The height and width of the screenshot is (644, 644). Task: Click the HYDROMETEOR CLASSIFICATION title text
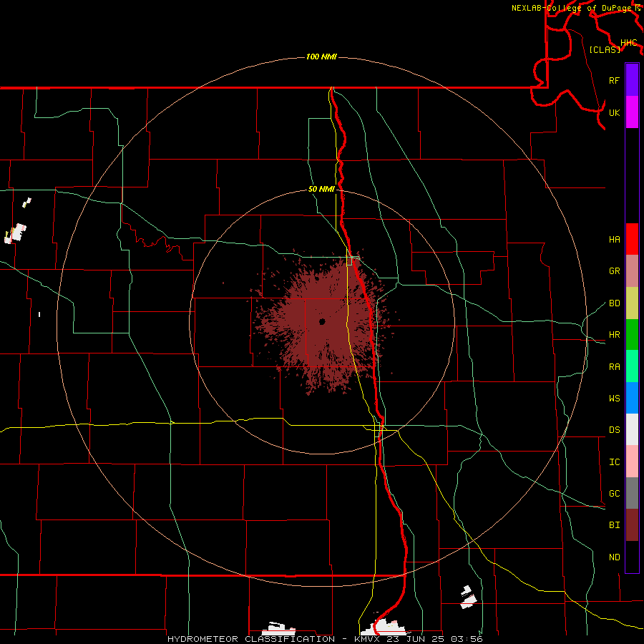251,639
